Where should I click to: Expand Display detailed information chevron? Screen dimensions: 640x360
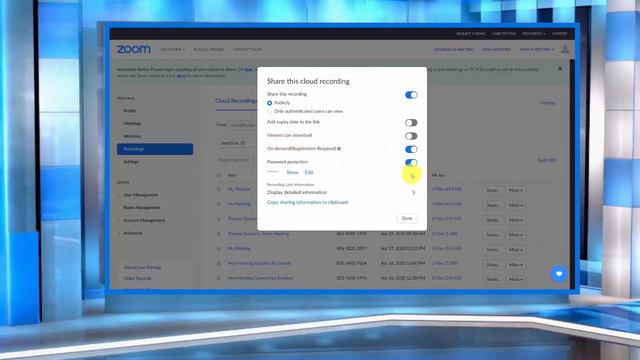click(x=413, y=192)
